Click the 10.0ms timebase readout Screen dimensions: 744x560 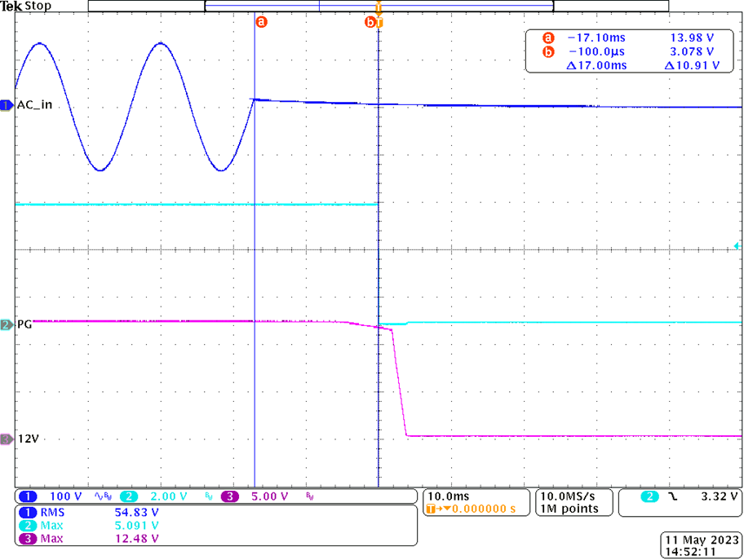(x=449, y=496)
